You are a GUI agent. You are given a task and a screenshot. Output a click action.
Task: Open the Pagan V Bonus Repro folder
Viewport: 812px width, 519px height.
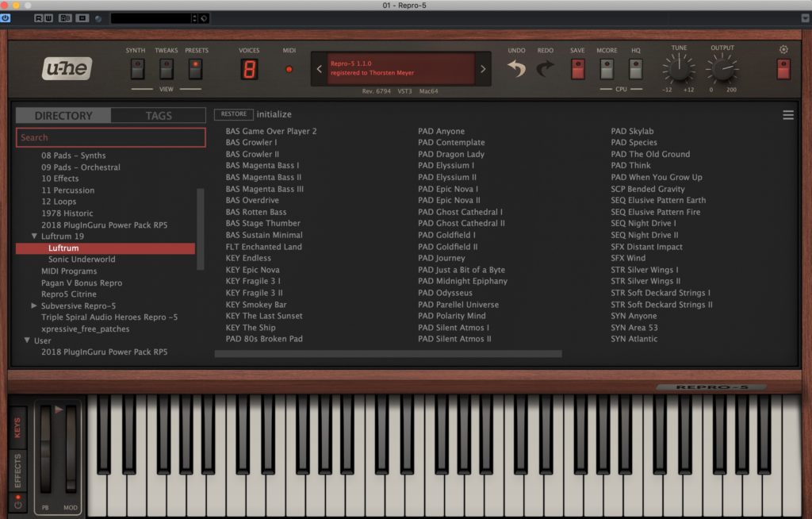coord(82,283)
